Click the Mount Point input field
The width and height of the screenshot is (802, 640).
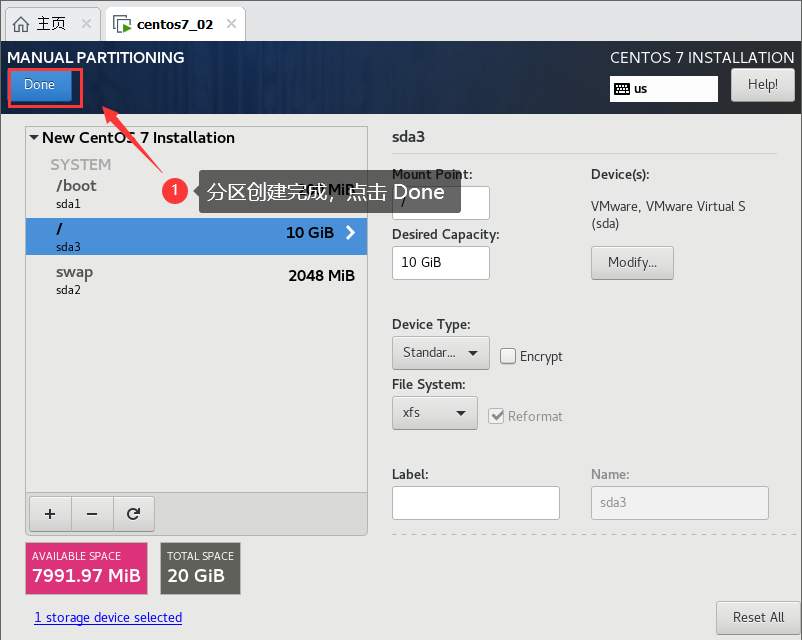(x=440, y=203)
